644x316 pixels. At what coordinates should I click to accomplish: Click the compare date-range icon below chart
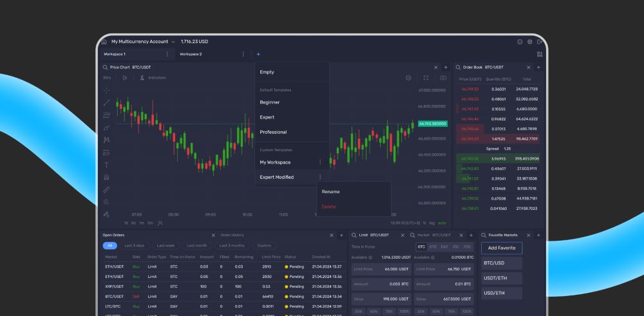160,223
